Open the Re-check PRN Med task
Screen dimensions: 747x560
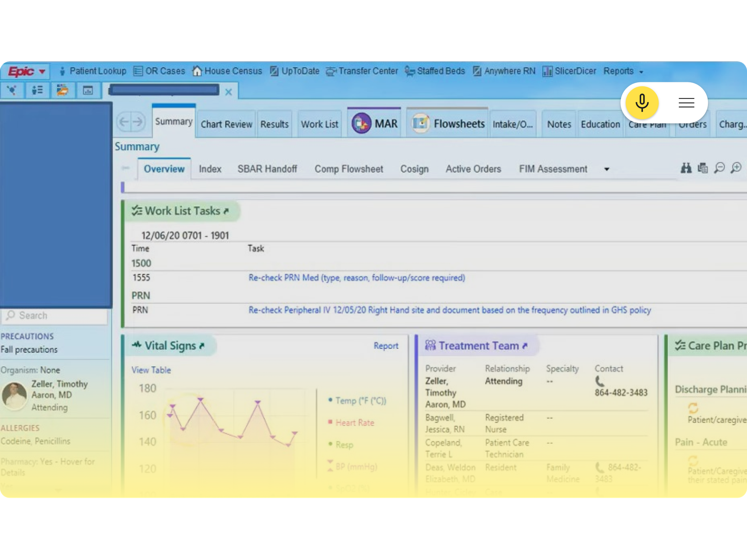click(x=357, y=278)
